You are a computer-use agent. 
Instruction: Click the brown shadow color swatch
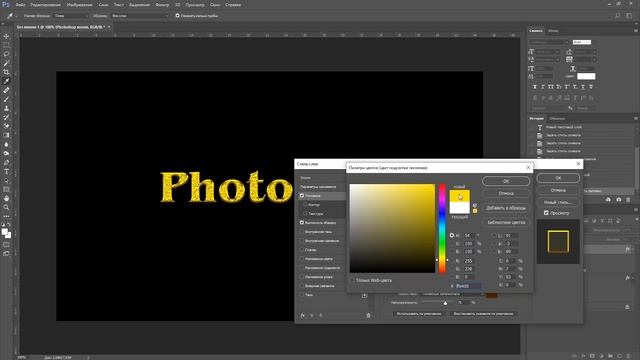coord(491,295)
